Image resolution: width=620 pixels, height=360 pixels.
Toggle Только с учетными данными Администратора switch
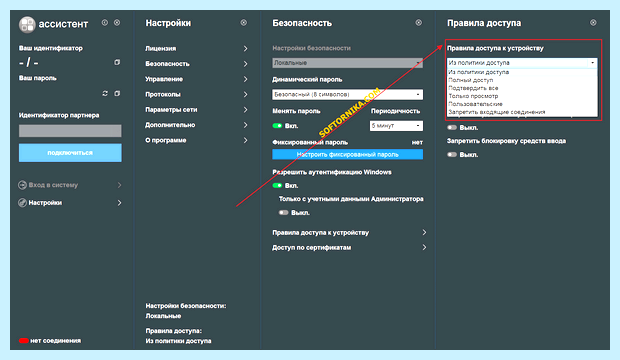[284, 212]
